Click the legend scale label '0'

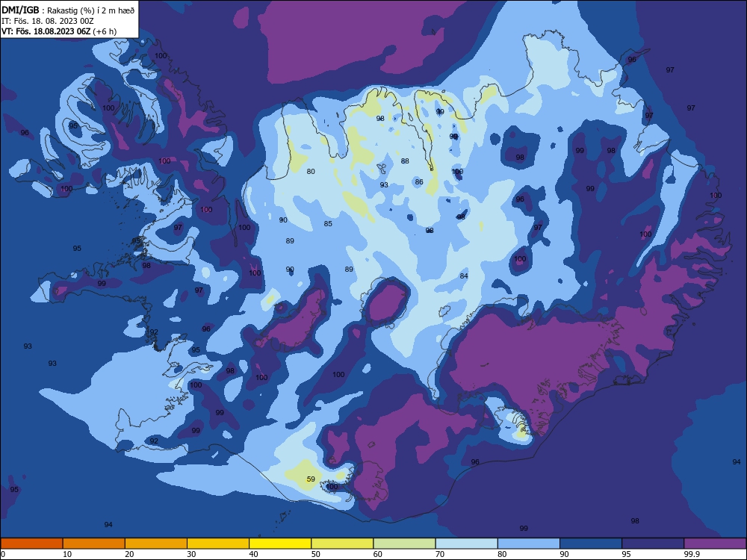tap(3, 554)
